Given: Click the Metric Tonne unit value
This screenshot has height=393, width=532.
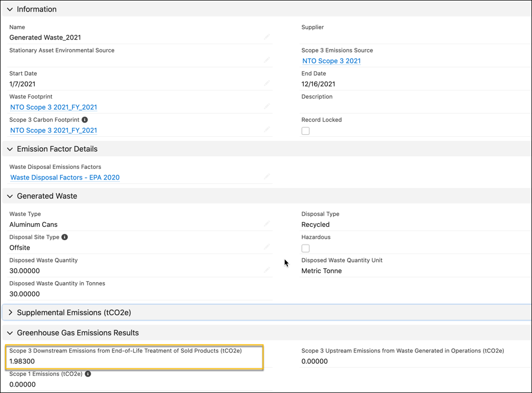Looking at the screenshot, I should 321,271.
